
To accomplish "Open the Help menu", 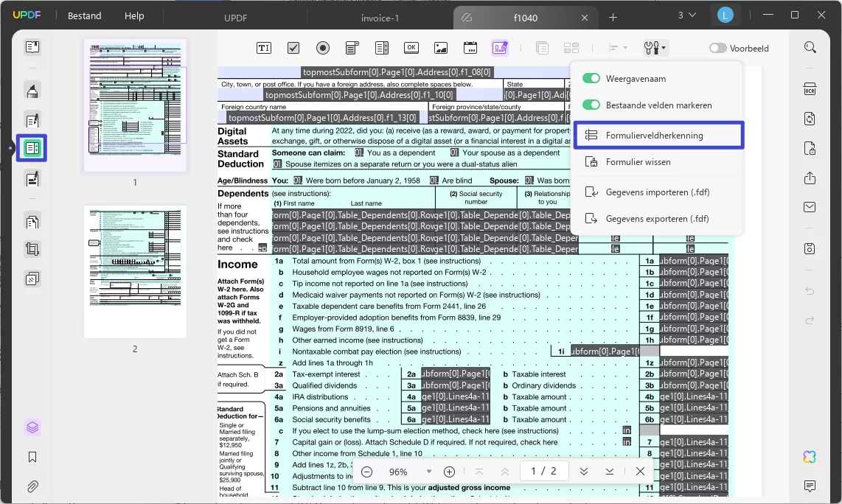I will point(134,16).
